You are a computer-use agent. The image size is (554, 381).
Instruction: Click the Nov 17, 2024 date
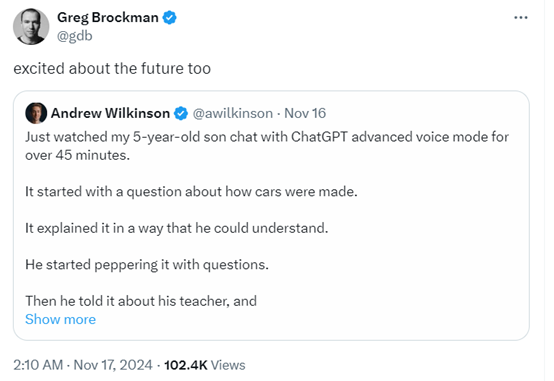tap(113, 365)
